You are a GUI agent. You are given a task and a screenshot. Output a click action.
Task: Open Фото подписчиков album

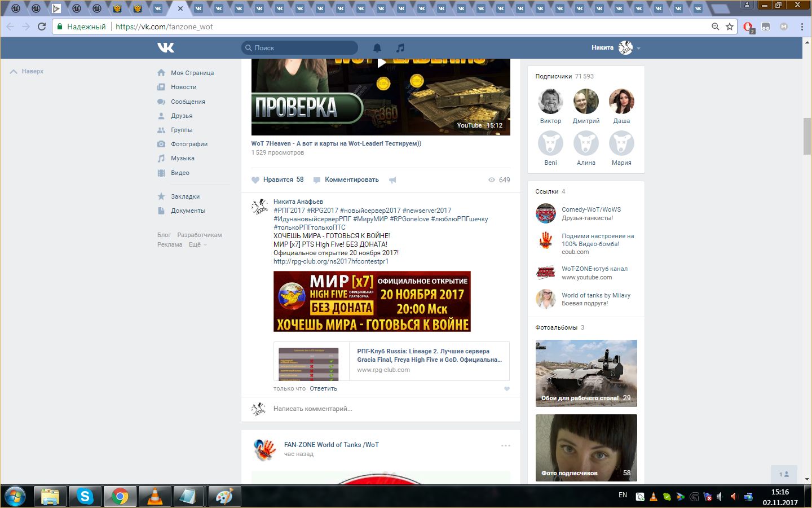[586, 448]
